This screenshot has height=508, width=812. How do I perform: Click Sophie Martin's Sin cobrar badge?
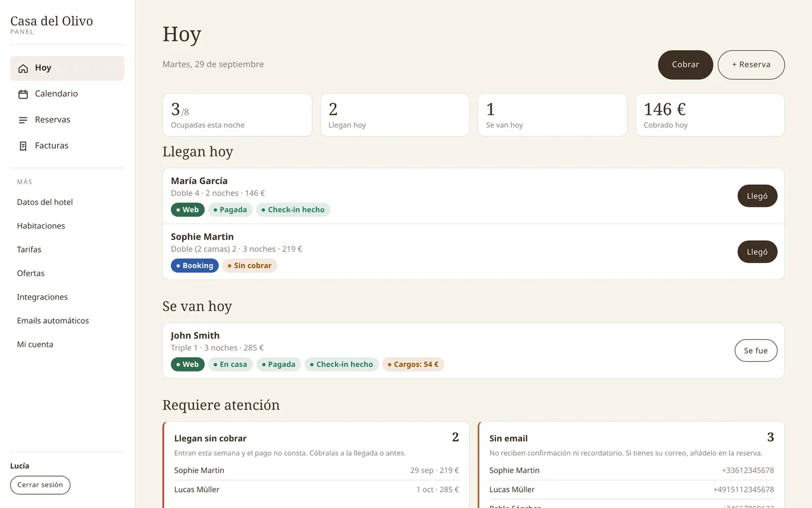(x=249, y=265)
